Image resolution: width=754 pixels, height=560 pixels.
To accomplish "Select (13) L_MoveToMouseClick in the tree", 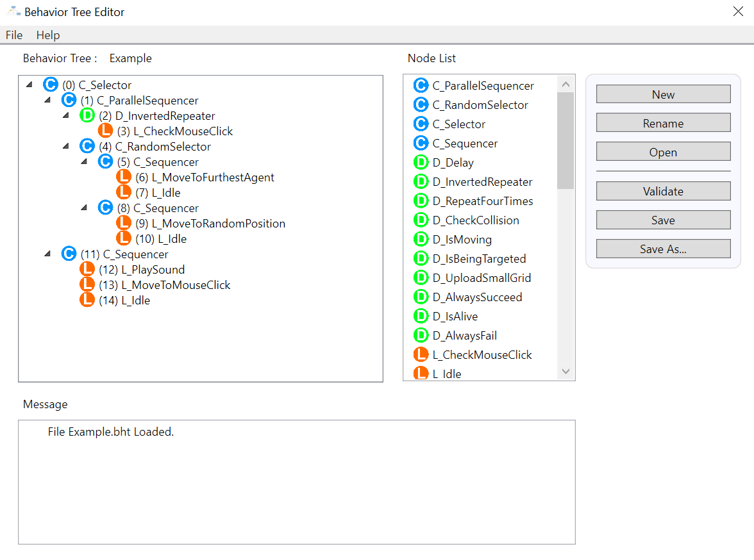I will pos(164,285).
